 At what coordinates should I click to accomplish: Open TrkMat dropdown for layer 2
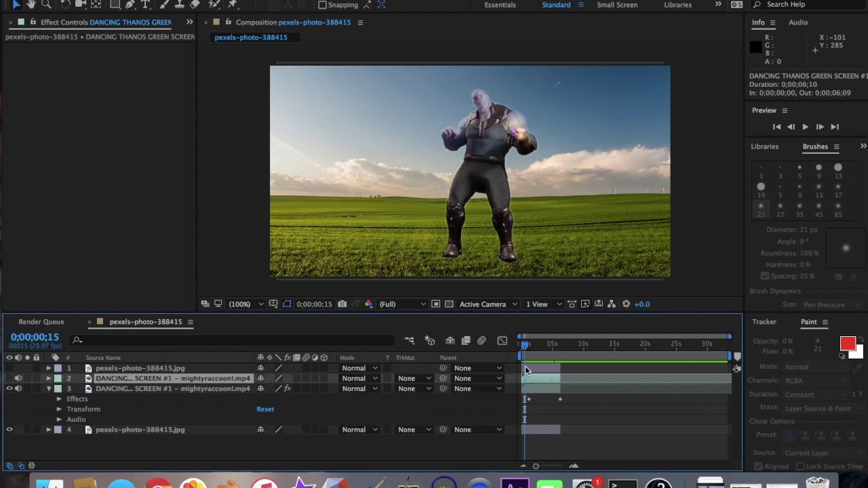(414, 378)
